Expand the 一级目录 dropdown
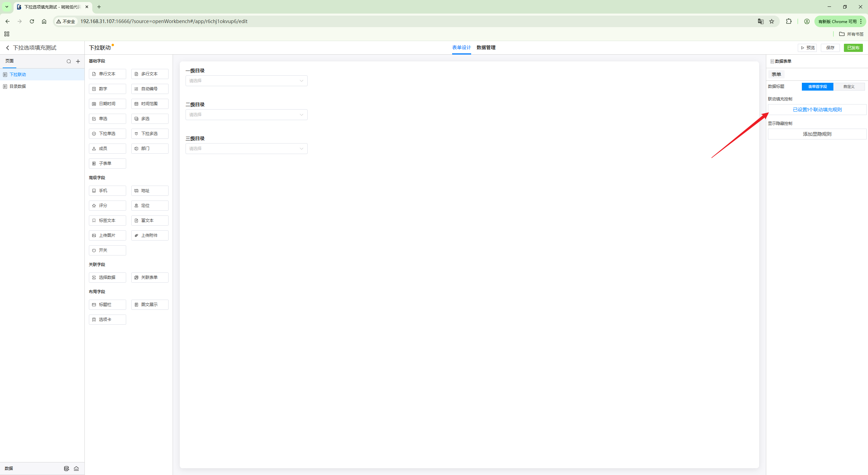868x475 pixels. (246, 81)
